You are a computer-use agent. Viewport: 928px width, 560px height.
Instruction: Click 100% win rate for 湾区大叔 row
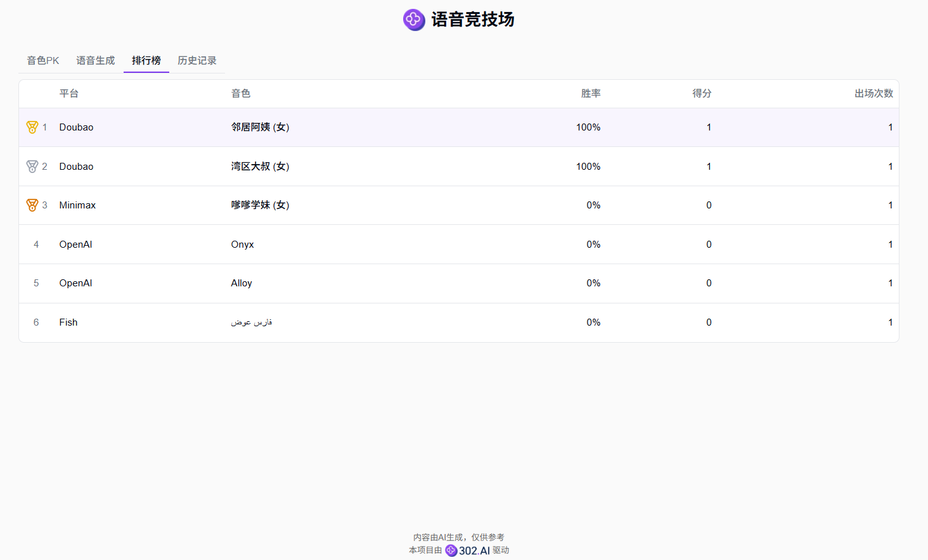pyautogui.click(x=588, y=167)
